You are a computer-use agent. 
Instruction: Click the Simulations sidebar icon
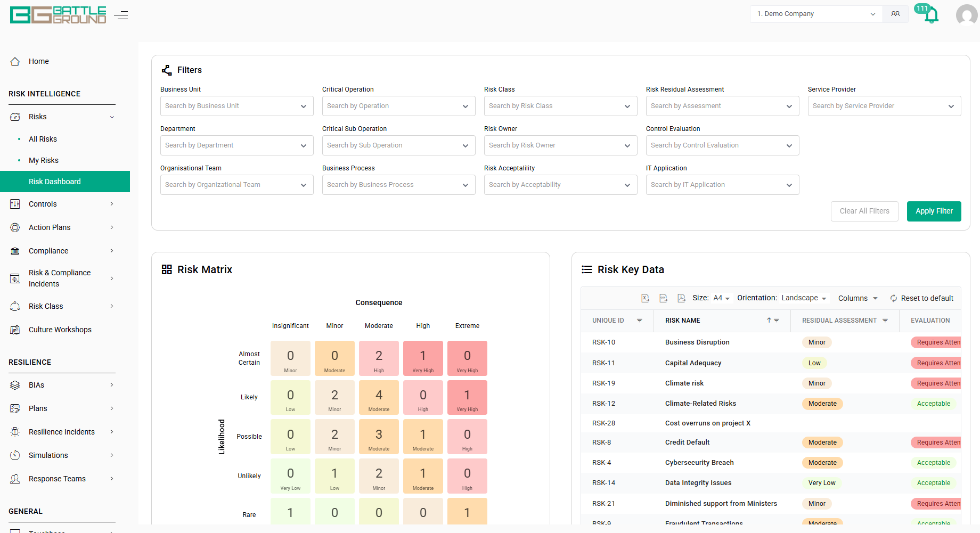[15, 455]
